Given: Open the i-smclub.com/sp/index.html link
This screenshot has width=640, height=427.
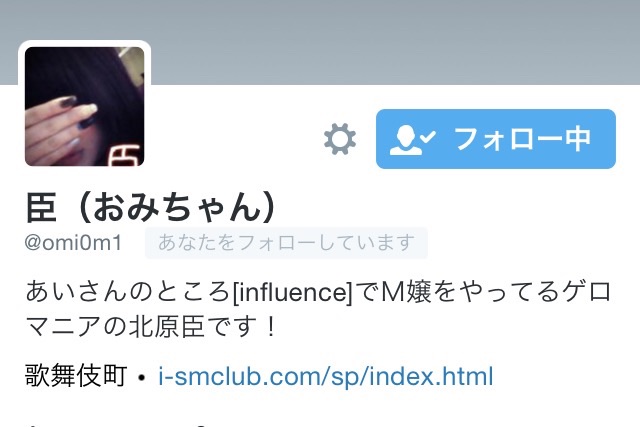Looking at the screenshot, I should point(326,376).
